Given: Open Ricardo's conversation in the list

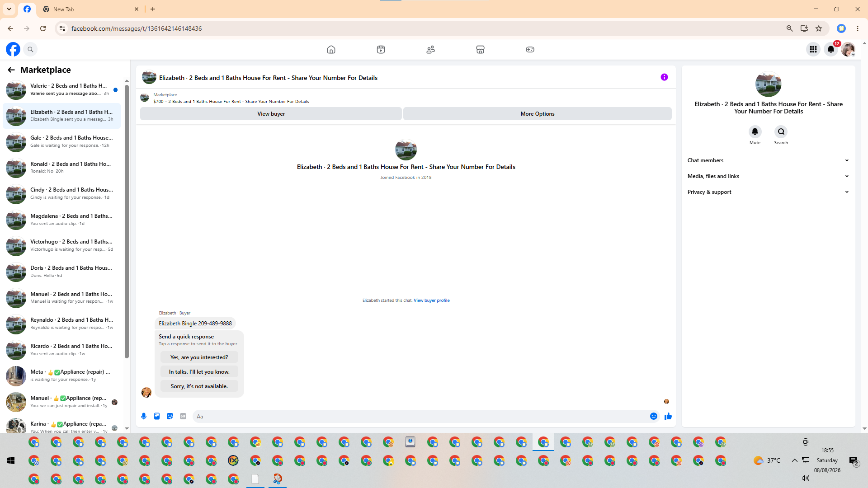Looking at the screenshot, I should pos(62,350).
